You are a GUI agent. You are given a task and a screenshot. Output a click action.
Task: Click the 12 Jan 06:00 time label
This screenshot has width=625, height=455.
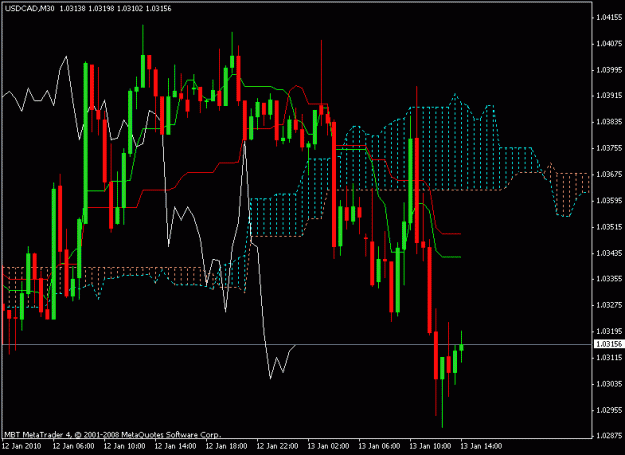pos(73,446)
